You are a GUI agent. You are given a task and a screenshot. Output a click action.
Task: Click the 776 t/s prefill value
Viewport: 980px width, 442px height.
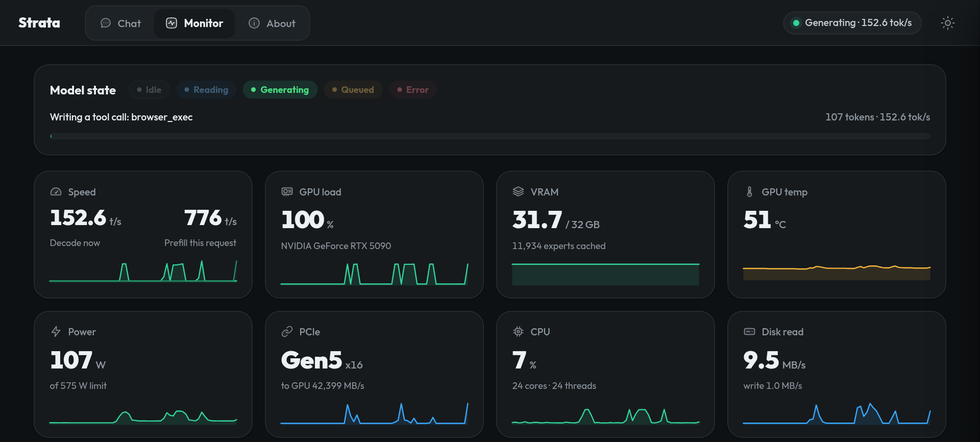[210, 218]
